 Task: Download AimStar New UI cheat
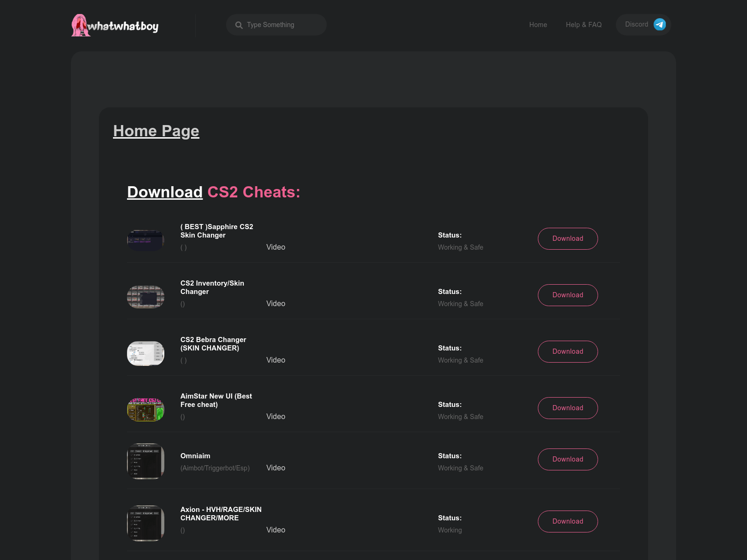(568, 408)
